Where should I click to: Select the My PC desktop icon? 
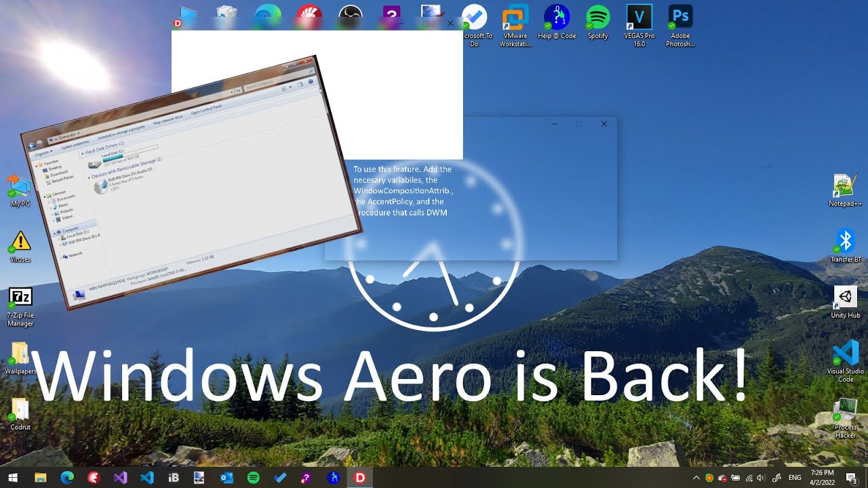[x=20, y=186]
